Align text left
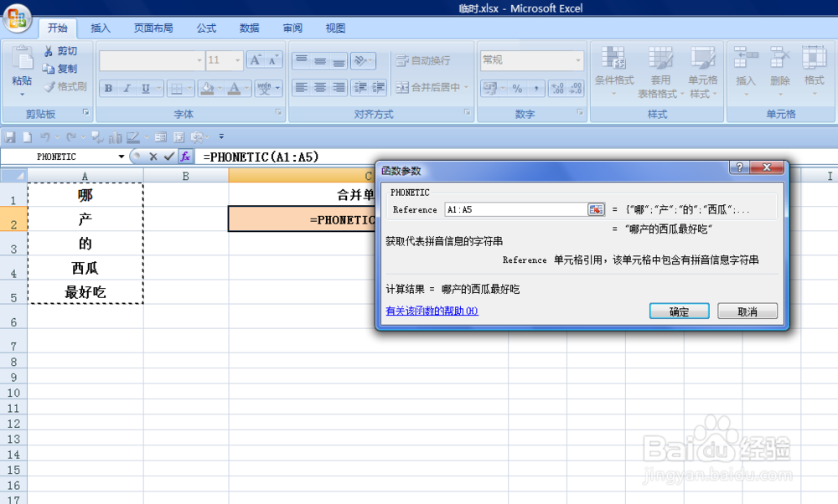Image resolution: width=838 pixels, height=504 pixels. pos(302,88)
